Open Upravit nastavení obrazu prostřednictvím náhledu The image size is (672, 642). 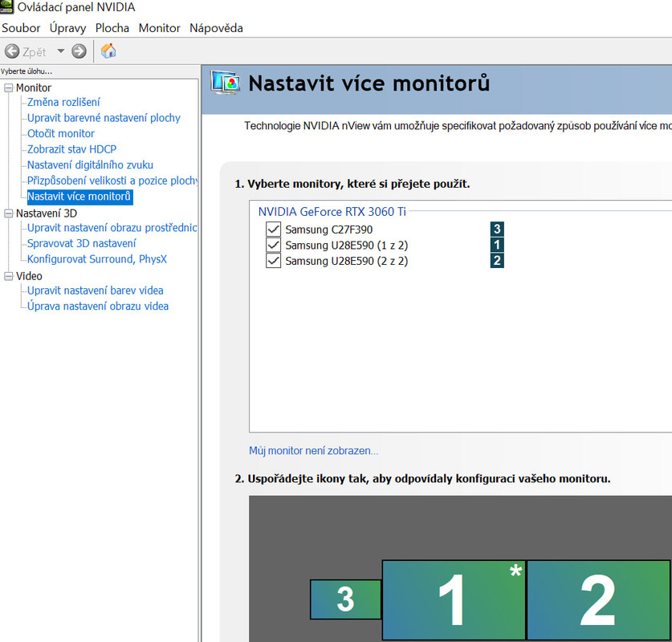(x=112, y=228)
